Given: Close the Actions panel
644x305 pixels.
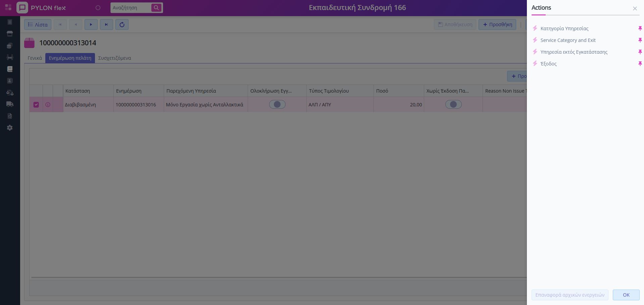Looking at the screenshot, I should tap(635, 9).
